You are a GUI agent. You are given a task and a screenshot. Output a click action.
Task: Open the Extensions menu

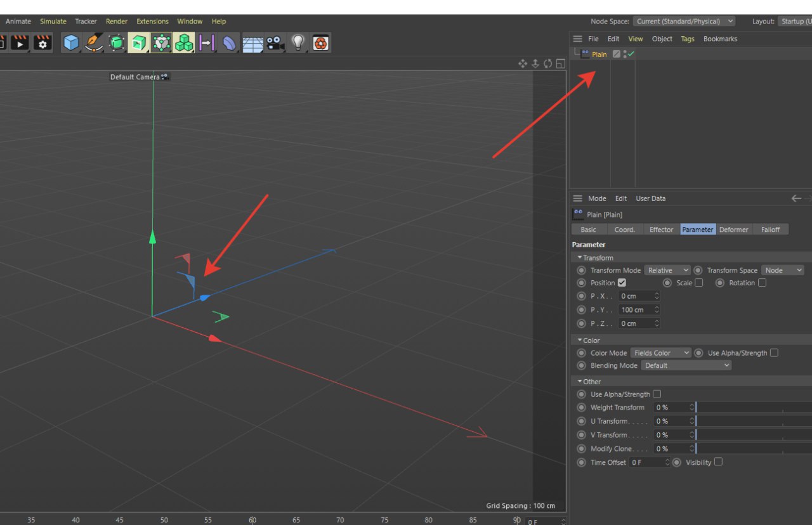tap(153, 21)
